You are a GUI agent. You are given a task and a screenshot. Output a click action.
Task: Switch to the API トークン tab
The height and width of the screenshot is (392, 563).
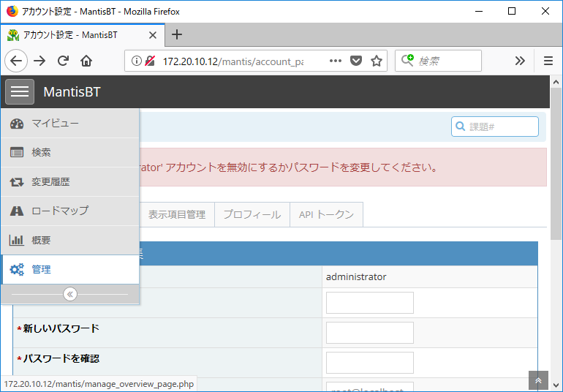click(x=326, y=214)
